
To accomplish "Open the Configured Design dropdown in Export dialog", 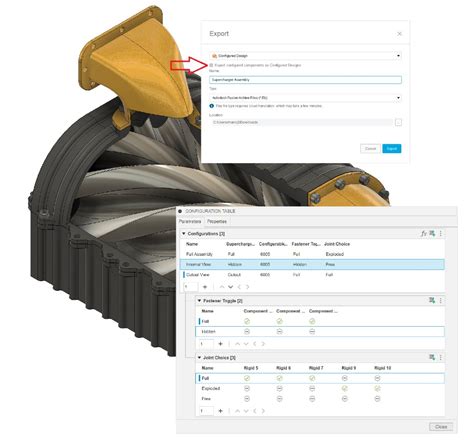I will click(x=305, y=56).
